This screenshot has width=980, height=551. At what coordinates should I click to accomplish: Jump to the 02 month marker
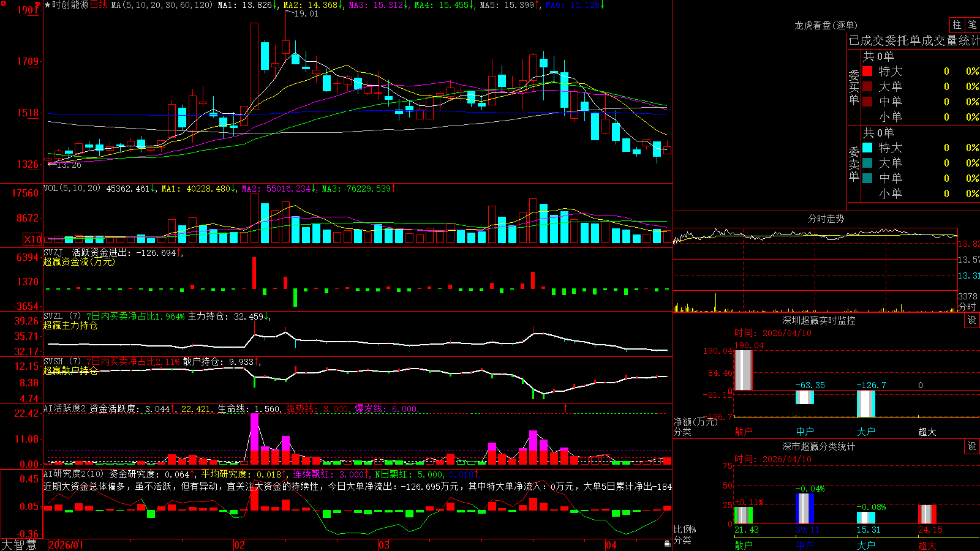[x=239, y=545]
